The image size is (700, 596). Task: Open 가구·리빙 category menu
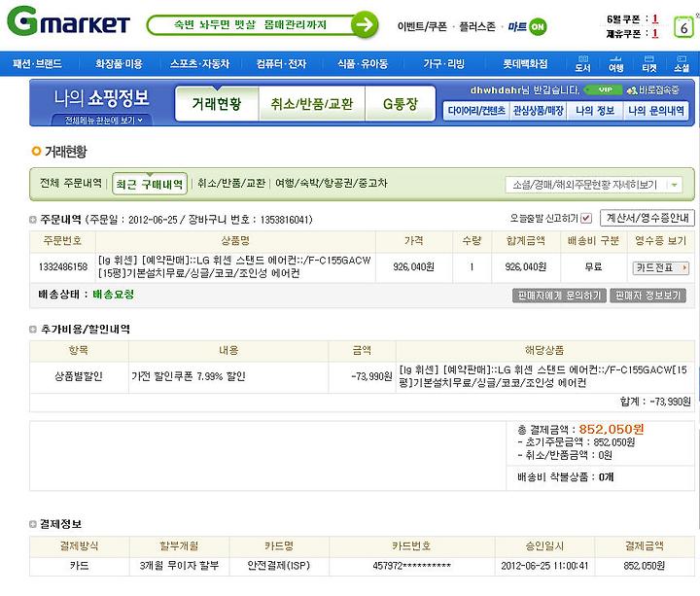(x=443, y=64)
